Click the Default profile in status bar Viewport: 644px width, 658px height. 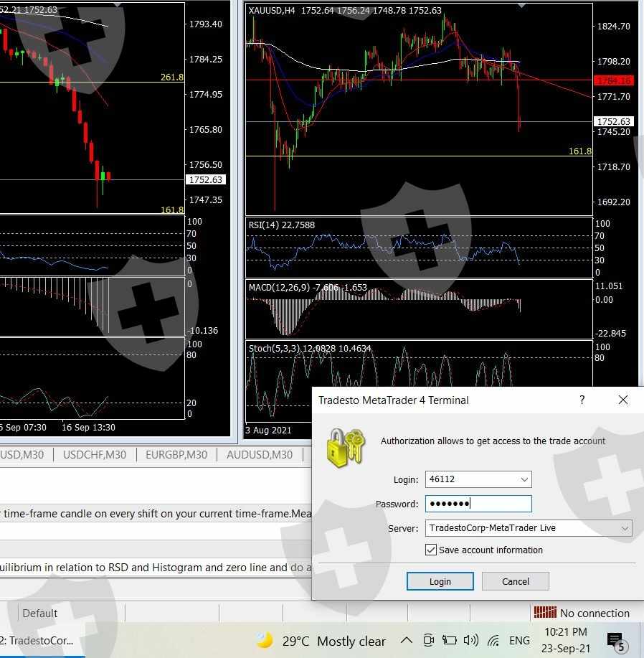tap(40, 613)
